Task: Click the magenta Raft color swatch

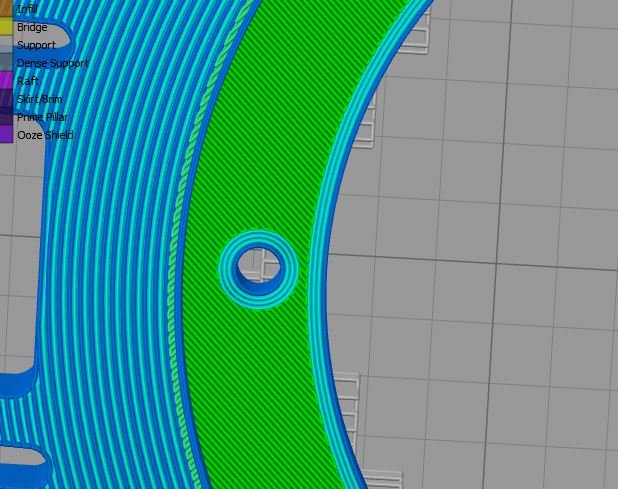Action: tap(6, 81)
